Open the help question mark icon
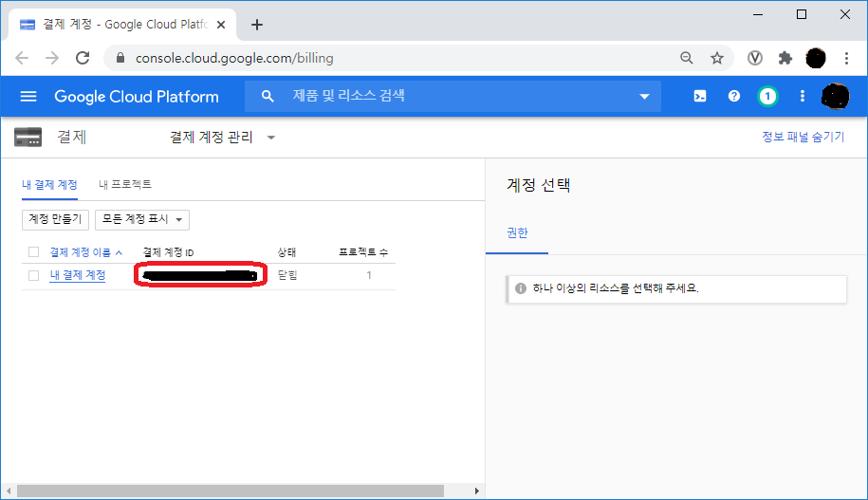Image resolution: width=868 pixels, height=500 pixels. pyautogui.click(x=734, y=97)
